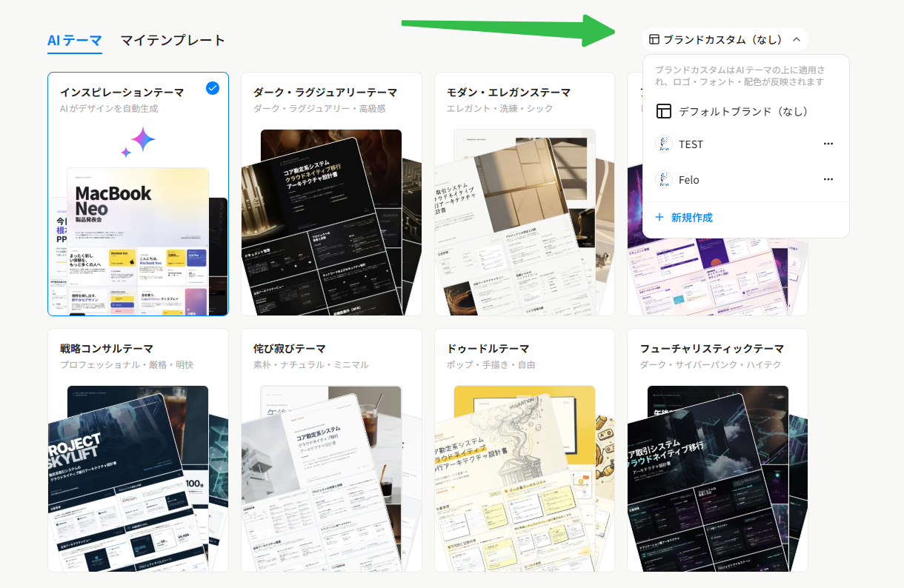
Task: Select the 侘び寂びテーマ card
Action: (x=331, y=450)
